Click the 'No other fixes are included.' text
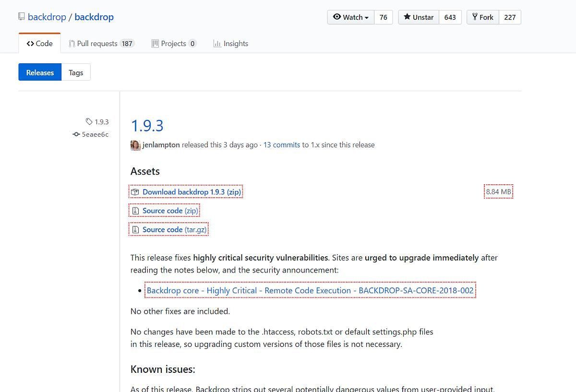576x392 pixels. tap(180, 311)
